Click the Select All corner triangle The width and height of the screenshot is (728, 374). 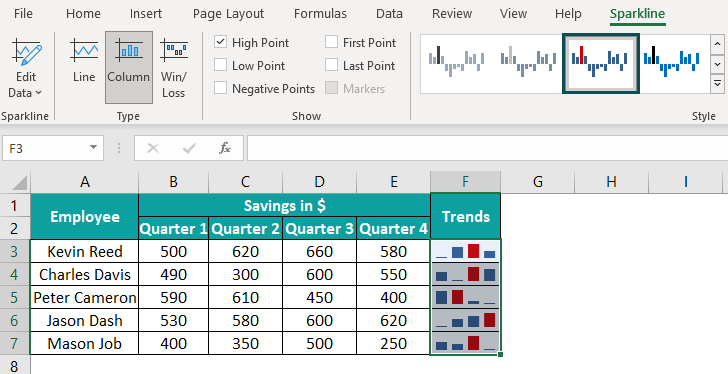[19, 182]
